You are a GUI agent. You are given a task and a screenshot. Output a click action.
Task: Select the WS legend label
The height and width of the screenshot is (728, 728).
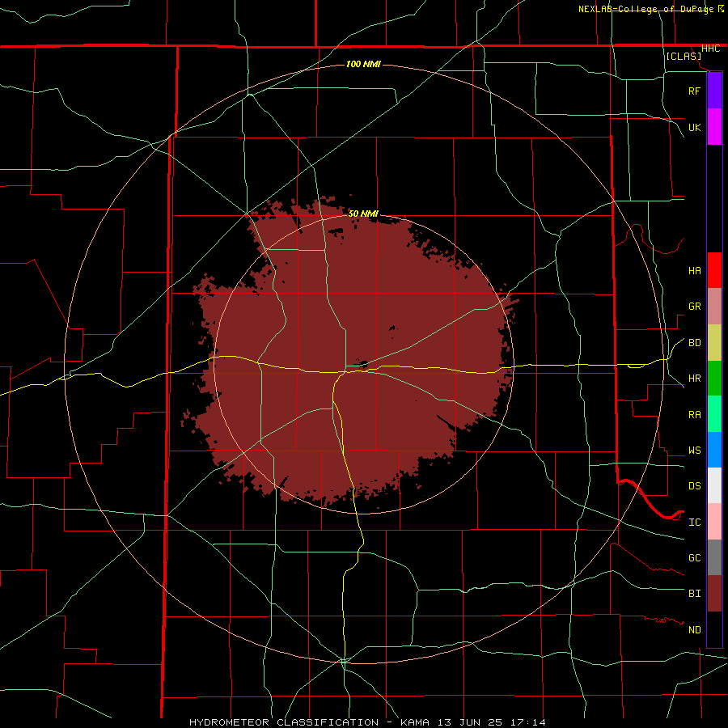pyautogui.click(x=694, y=451)
